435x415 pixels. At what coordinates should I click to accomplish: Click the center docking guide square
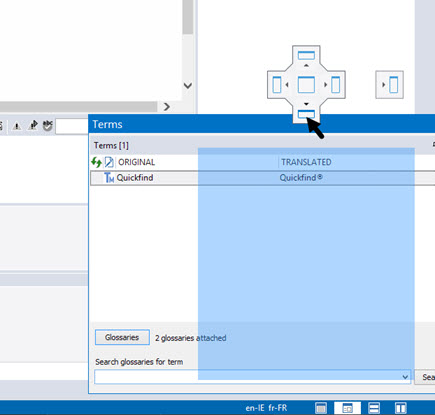point(306,85)
